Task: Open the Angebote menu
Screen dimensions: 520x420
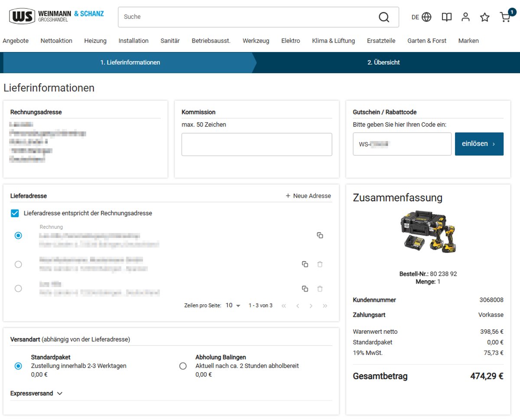Action: coord(16,41)
